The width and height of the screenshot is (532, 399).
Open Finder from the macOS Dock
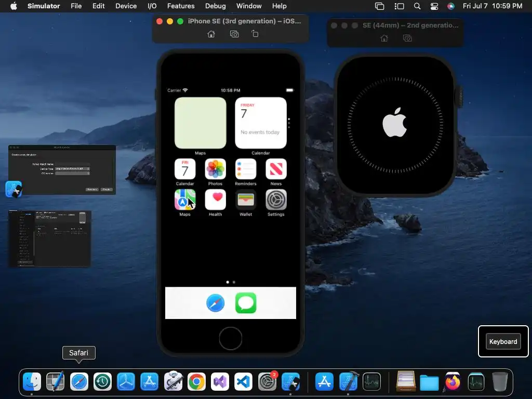[32, 382]
